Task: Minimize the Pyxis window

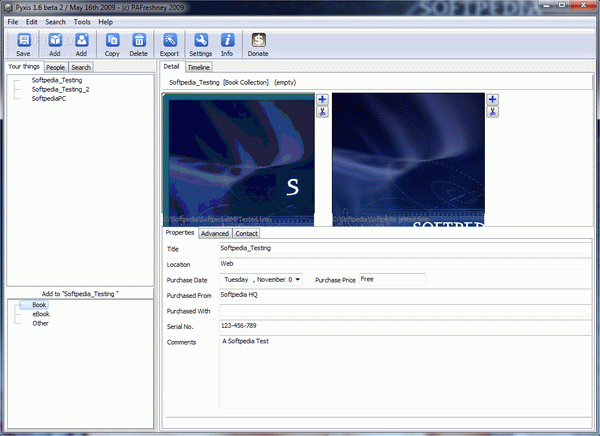Action: (546, 5)
